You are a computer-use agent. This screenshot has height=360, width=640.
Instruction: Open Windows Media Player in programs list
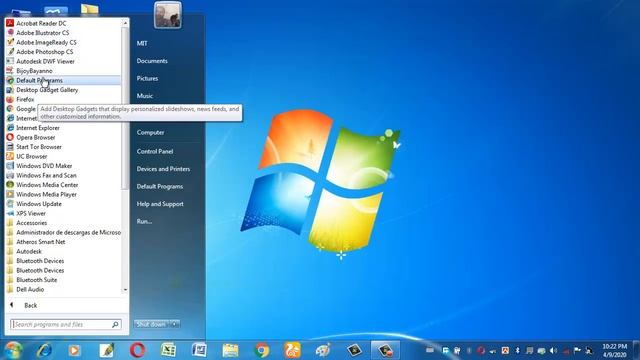(x=63, y=194)
